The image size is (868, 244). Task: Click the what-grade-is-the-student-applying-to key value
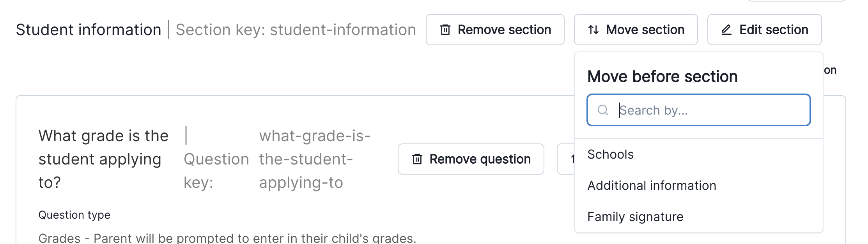314,159
